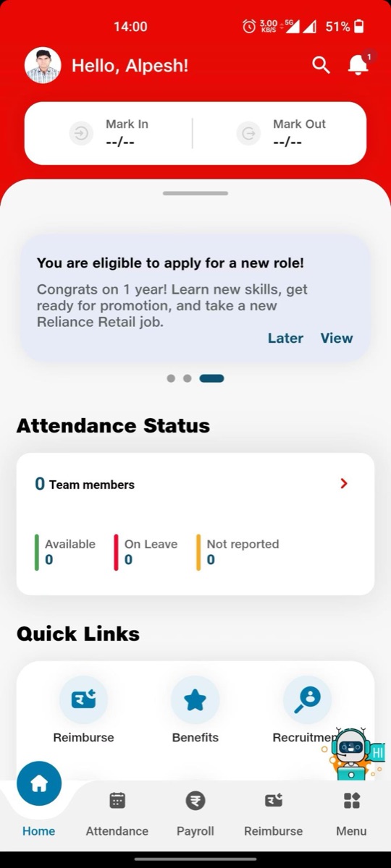
Task: Tap the Mark Out arrow icon
Action: [x=248, y=133]
